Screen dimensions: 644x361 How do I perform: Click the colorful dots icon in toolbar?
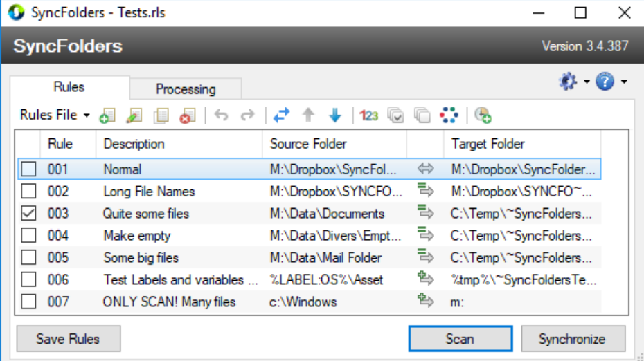(x=449, y=115)
